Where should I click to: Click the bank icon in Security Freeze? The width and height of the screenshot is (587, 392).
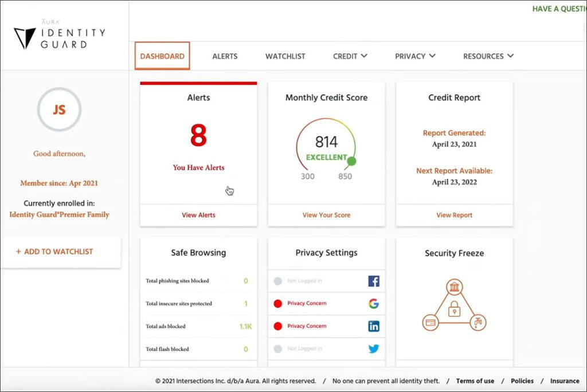pyautogui.click(x=454, y=287)
